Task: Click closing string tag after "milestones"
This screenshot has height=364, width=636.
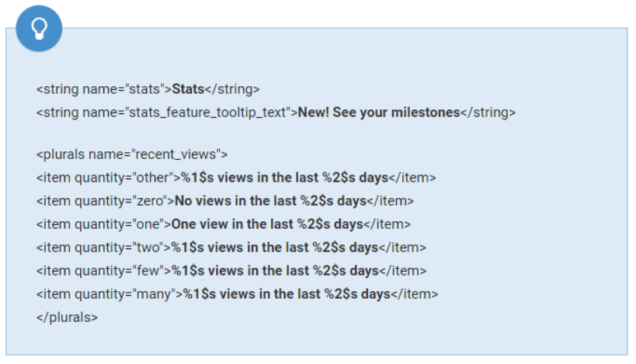Action: (x=488, y=113)
